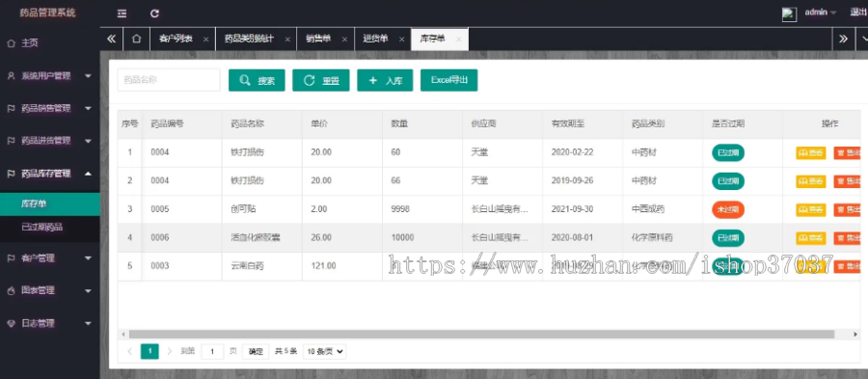Viewport: 868px width, 379px height.
Task: Click the admin avatar image
Action: (x=789, y=14)
